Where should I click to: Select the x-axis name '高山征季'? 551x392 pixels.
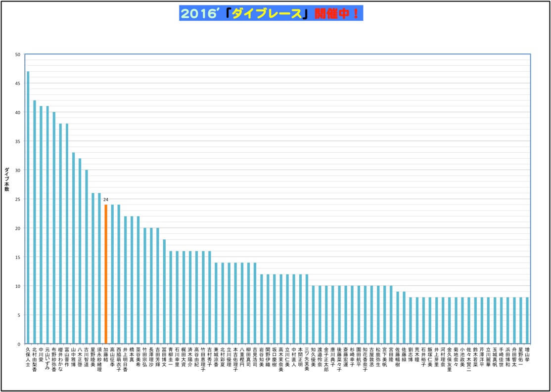pos(112,356)
